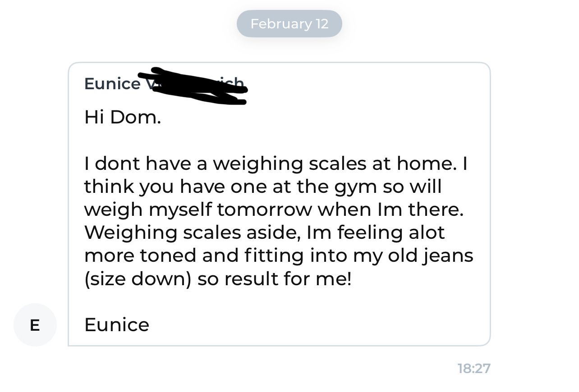Click the phrase "at home" in first sentence

[x=413, y=164]
